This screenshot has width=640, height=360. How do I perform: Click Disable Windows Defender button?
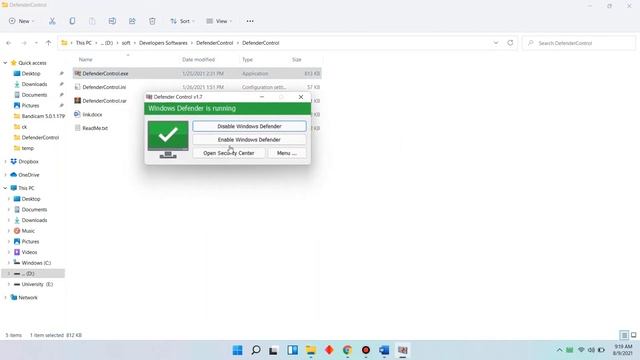click(249, 127)
